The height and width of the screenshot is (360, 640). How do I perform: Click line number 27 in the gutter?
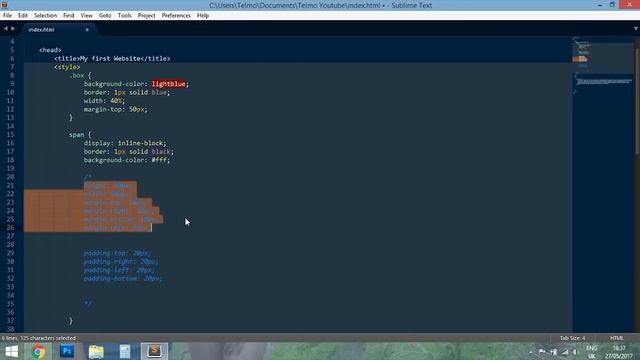[10, 236]
